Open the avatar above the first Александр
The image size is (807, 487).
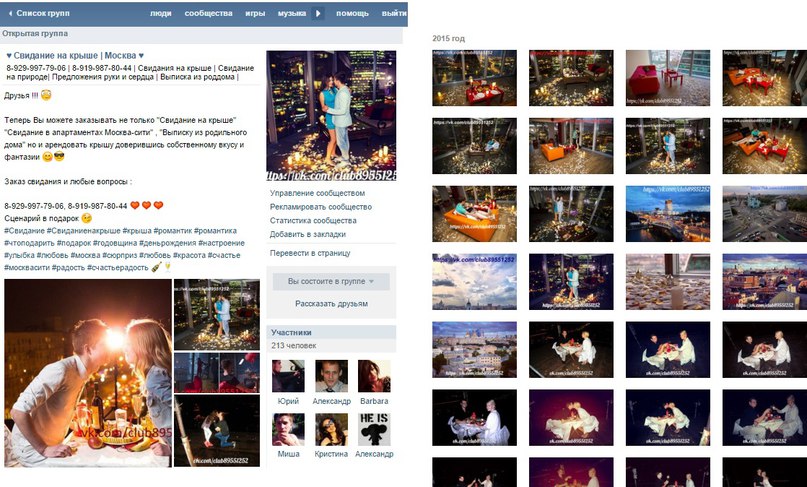click(x=331, y=376)
